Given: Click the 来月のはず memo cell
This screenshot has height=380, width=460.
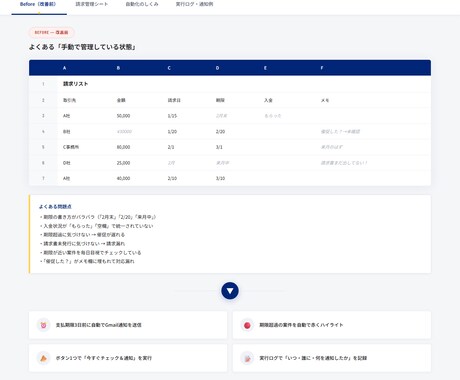Looking at the screenshot, I should tap(332, 147).
